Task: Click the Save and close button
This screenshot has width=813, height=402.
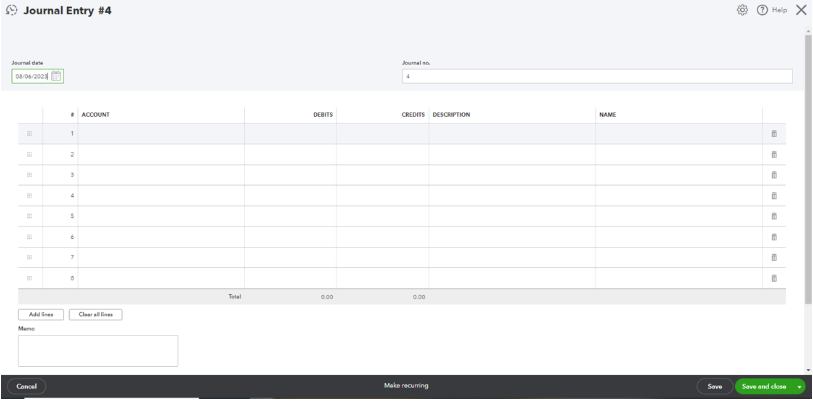Action: point(764,386)
